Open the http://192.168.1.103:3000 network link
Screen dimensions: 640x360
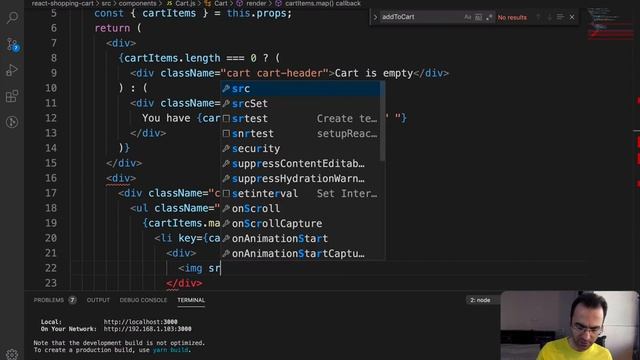tap(147, 329)
